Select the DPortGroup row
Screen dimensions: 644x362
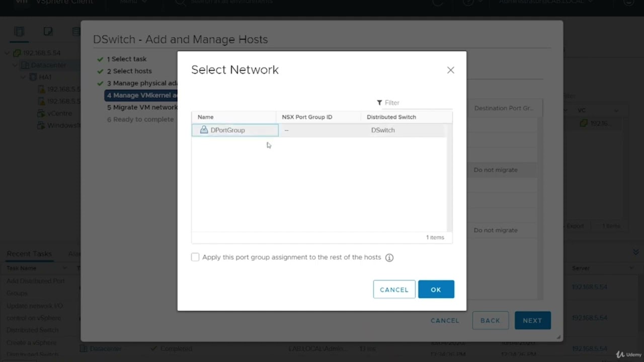click(x=319, y=130)
